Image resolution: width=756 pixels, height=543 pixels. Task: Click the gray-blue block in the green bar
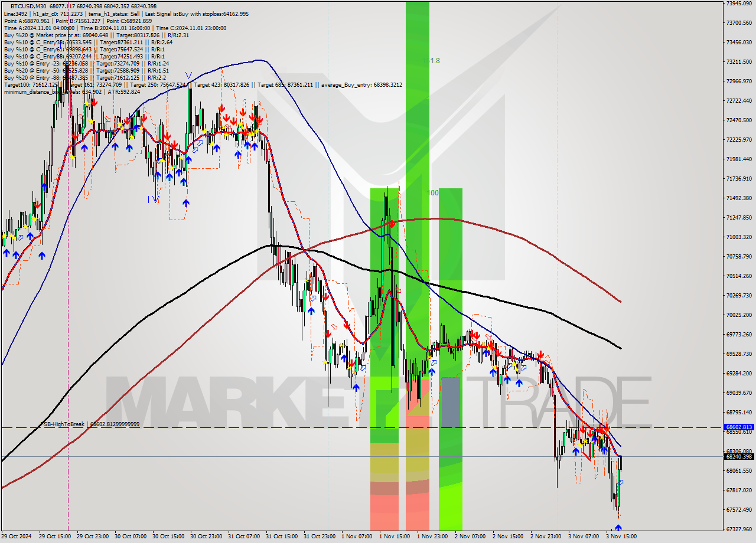click(450, 402)
